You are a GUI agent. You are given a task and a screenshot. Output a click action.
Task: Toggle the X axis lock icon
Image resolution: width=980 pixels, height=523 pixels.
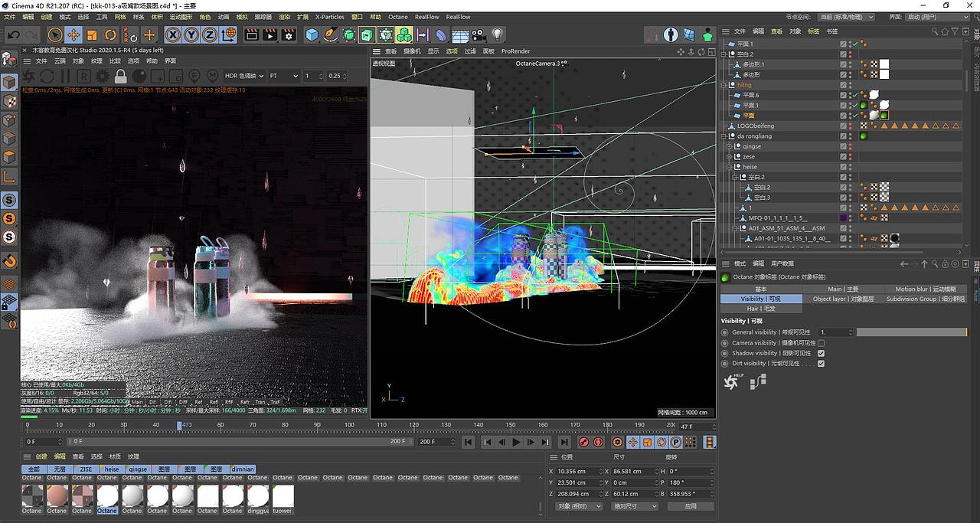click(172, 34)
